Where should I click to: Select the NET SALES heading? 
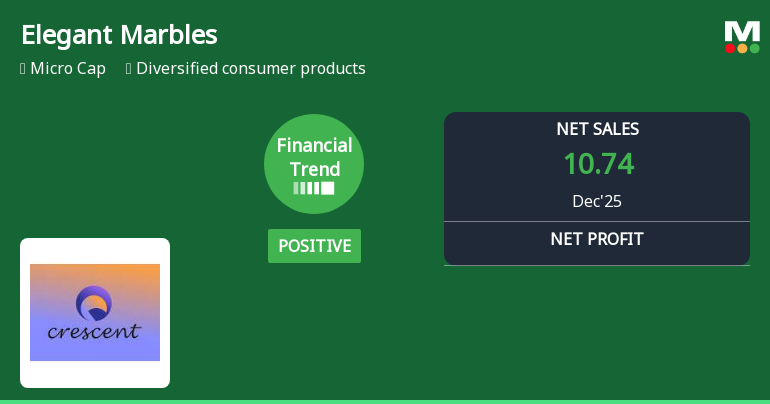click(x=597, y=129)
